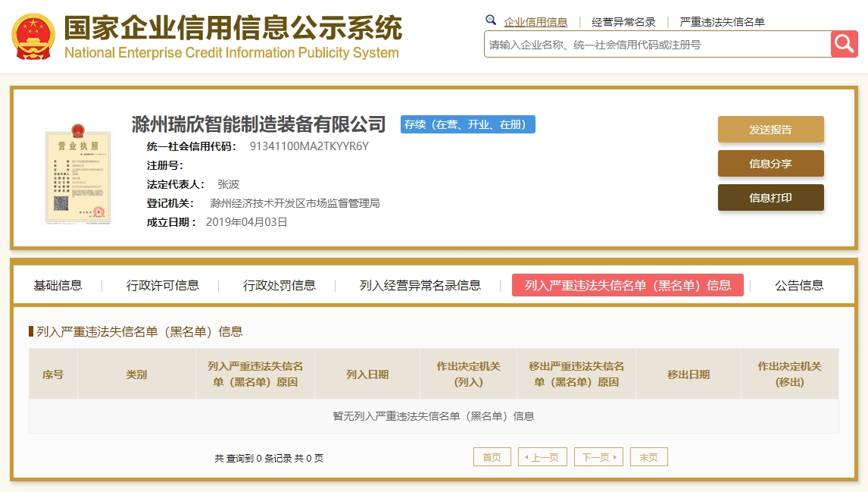Click the 列入日期 column header
The image size is (868, 492).
367,374
